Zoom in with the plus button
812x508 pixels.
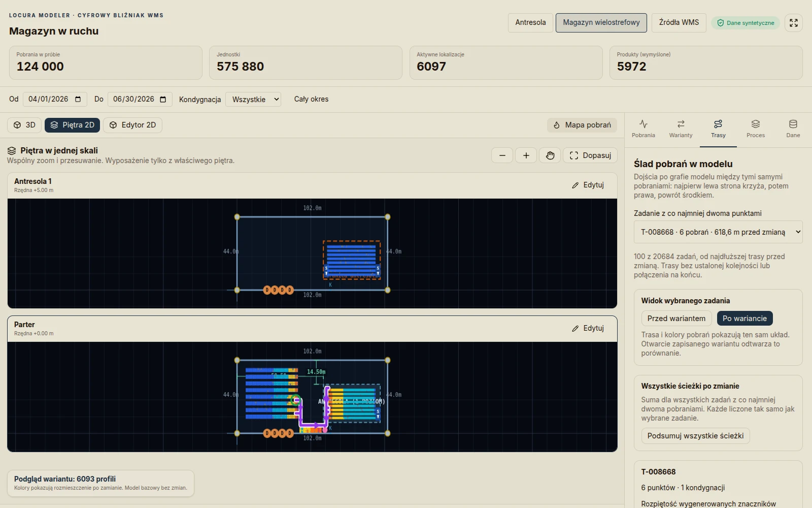coord(526,155)
